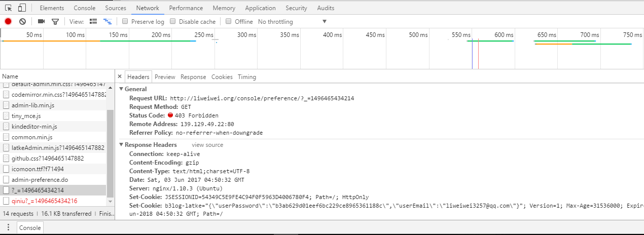Click the capture screenshots camera icon

[x=41, y=21]
